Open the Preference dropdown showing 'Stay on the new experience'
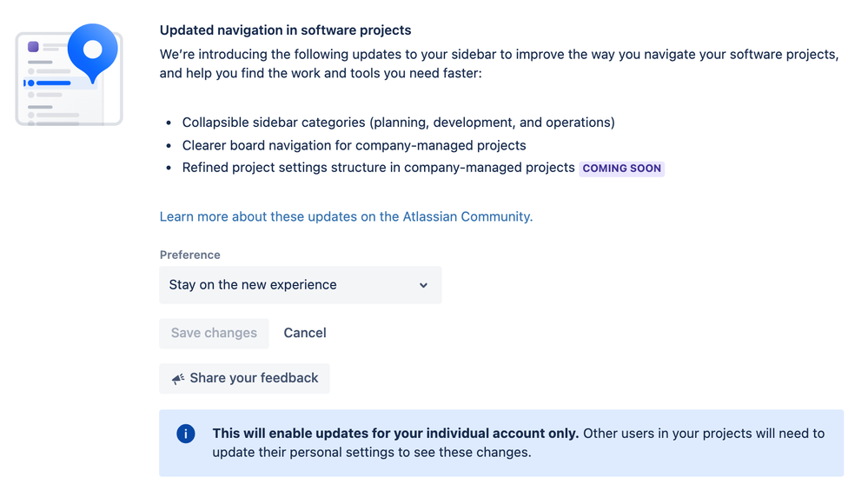Image resolution: width=868 pixels, height=504 pixels. (x=300, y=285)
